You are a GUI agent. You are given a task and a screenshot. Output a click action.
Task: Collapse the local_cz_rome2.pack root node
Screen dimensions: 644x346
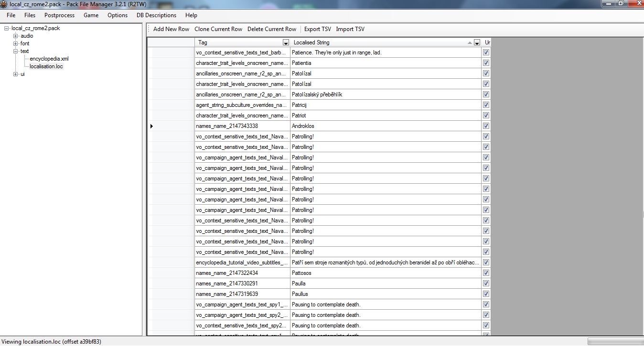(x=6, y=28)
